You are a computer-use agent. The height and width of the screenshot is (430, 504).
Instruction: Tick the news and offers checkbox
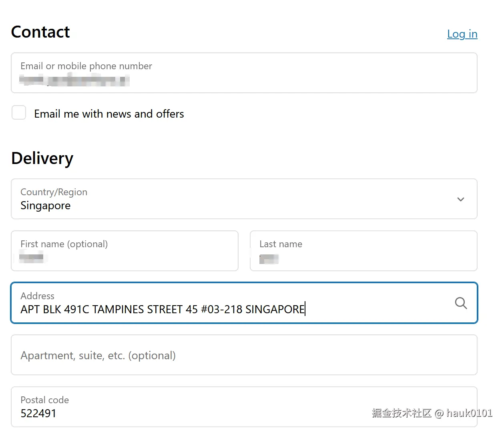point(19,113)
